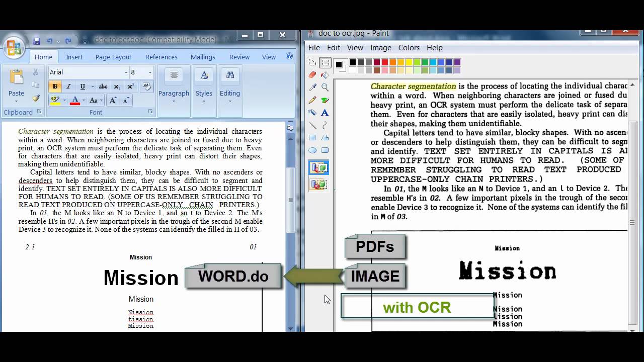Click the Paste button in Word
Image resolution: width=644 pixels, height=362 pixels.
tap(16, 83)
